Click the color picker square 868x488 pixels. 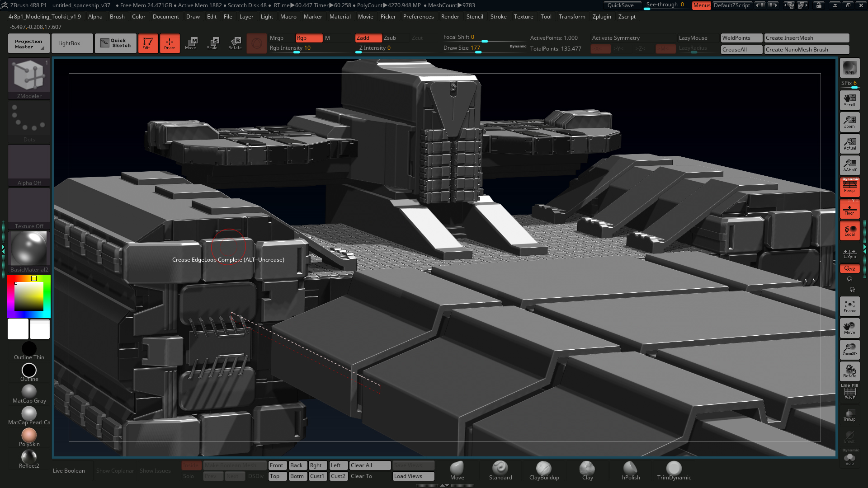click(29, 296)
